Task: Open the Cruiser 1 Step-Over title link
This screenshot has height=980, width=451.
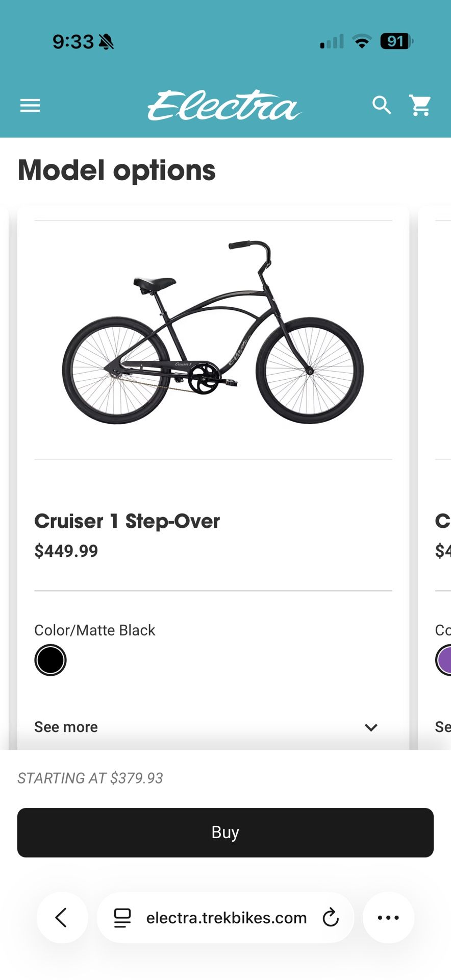Action: 127,521
